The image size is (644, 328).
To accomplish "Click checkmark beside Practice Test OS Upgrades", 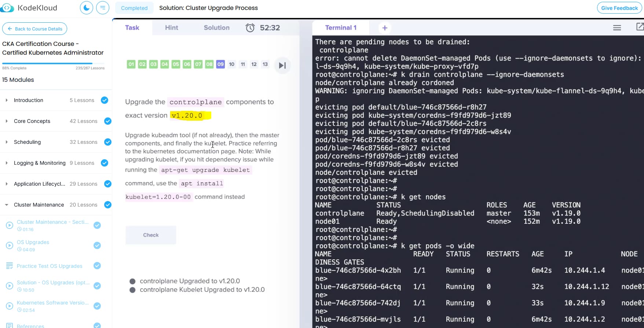I will point(97,266).
